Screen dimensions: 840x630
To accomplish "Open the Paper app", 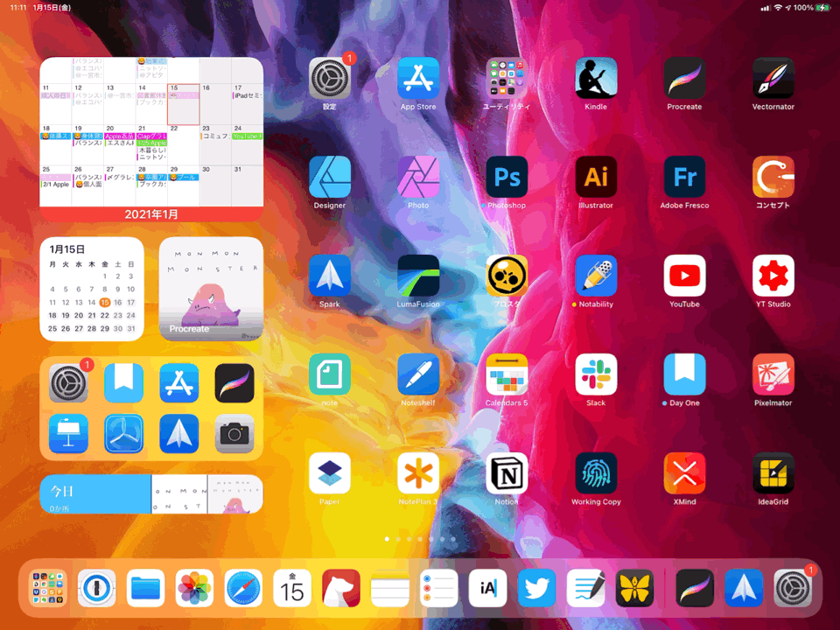I will coord(330,473).
